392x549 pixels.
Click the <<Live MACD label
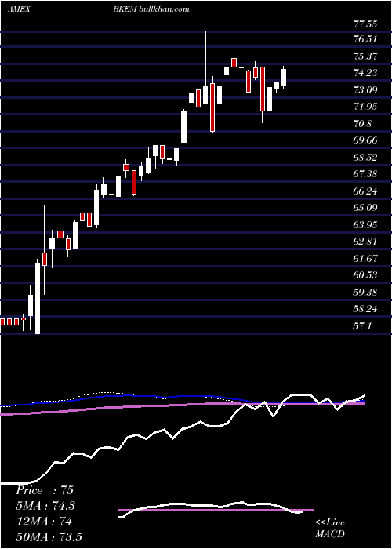[x=330, y=528]
